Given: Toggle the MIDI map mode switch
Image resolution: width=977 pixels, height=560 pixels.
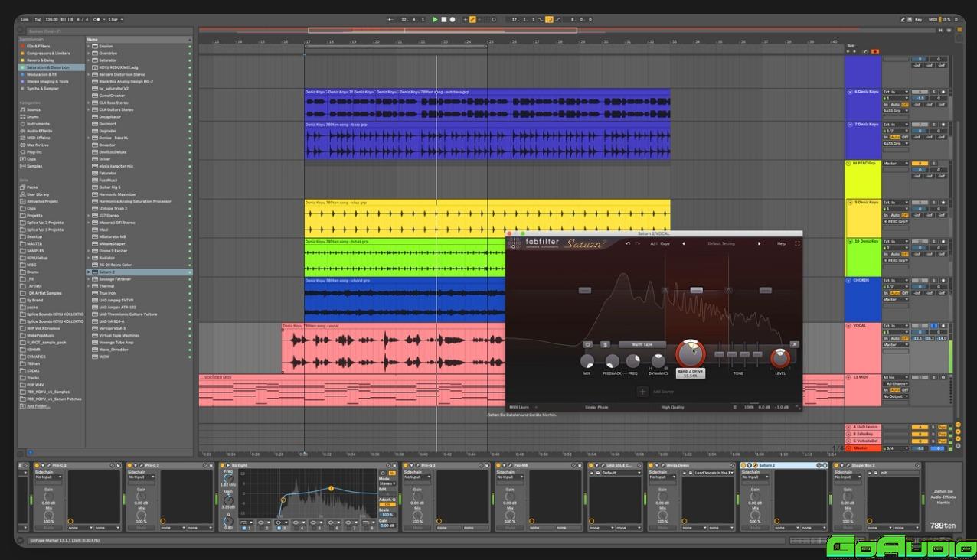Looking at the screenshot, I should [x=933, y=19].
